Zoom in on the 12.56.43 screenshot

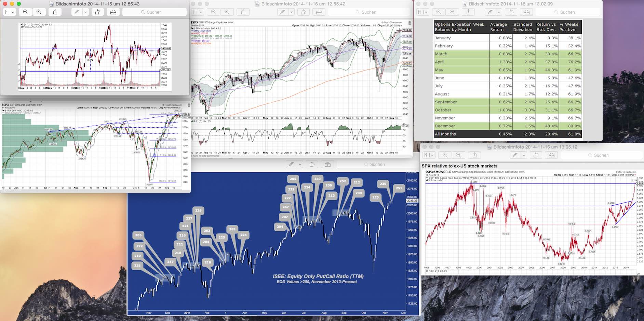[39, 12]
